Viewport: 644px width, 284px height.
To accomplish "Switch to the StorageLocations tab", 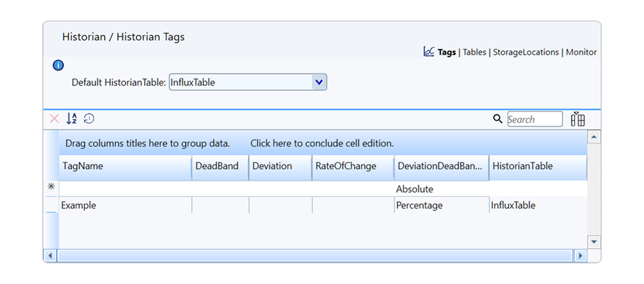I will [526, 52].
